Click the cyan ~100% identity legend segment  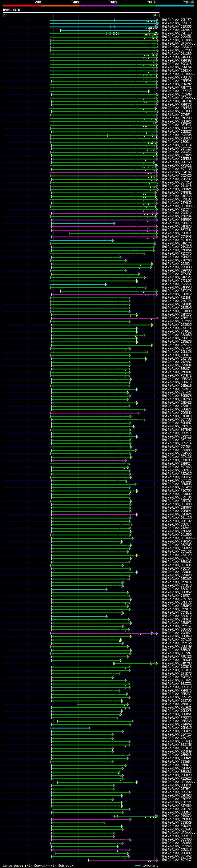[x=175, y=6]
